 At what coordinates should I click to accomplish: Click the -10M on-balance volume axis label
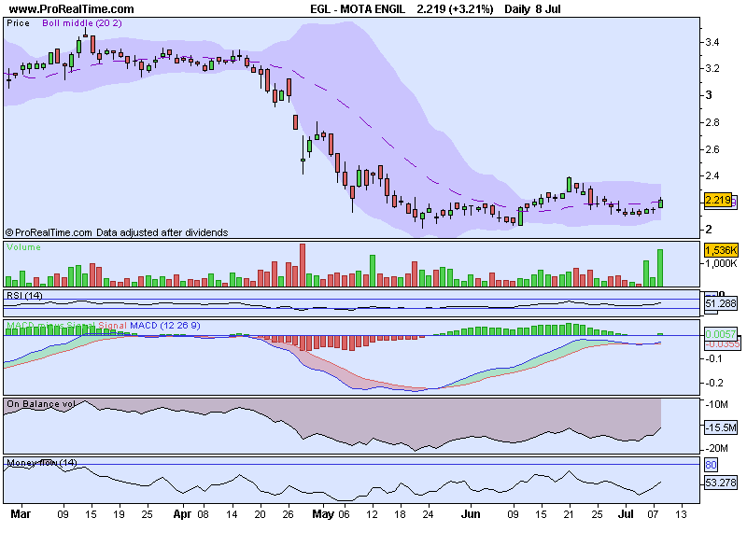pyautogui.click(x=716, y=405)
